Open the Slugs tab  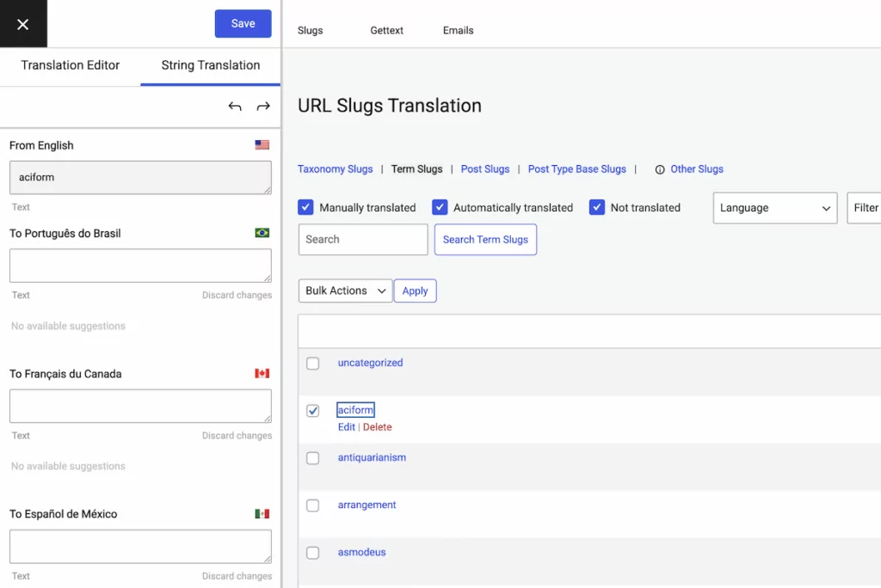pyautogui.click(x=310, y=30)
